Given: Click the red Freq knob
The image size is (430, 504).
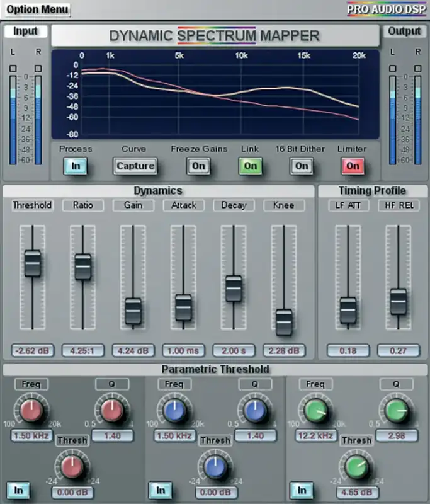Looking at the screenshot, I should click(31, 410).
